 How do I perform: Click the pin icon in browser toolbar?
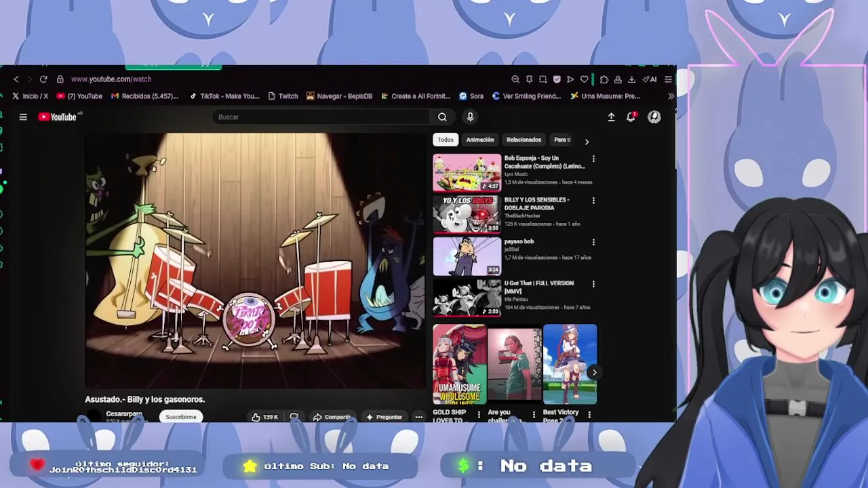tap(530, 79)
